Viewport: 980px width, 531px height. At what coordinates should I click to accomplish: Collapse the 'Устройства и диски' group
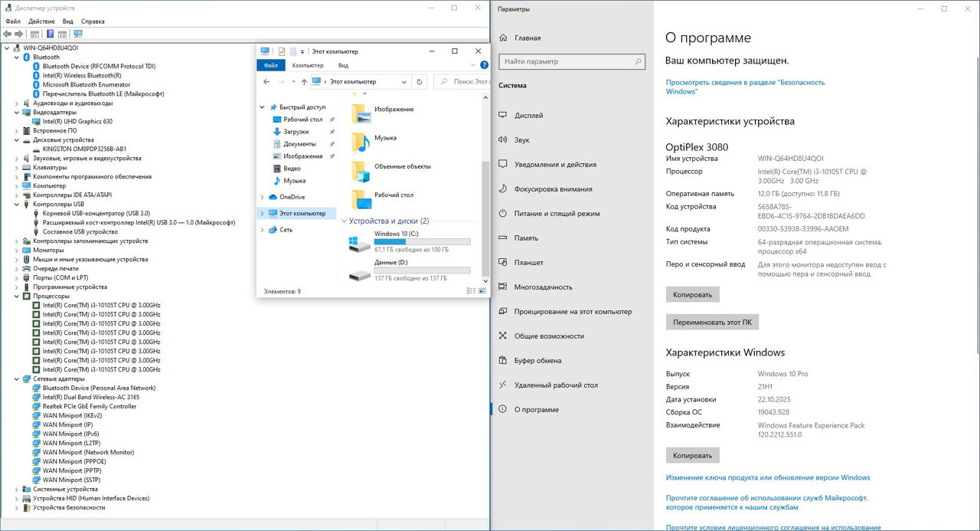coord(343,221)
